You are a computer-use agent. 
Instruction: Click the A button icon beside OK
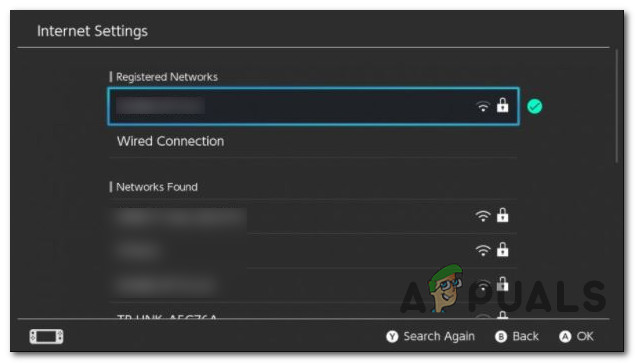click(565, 337)
